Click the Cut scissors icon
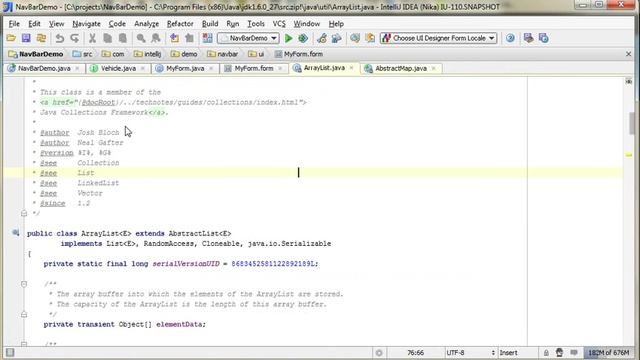 (x=93, y=38)
